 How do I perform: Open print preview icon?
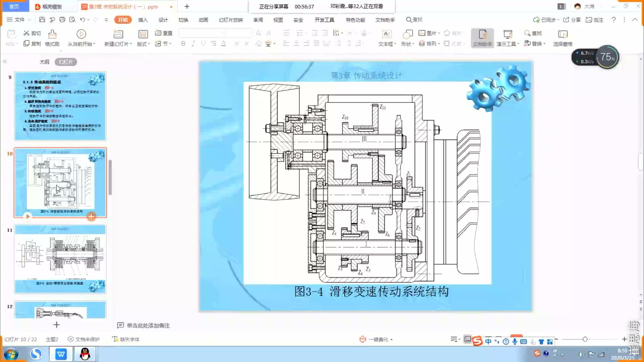click(72, 20)
